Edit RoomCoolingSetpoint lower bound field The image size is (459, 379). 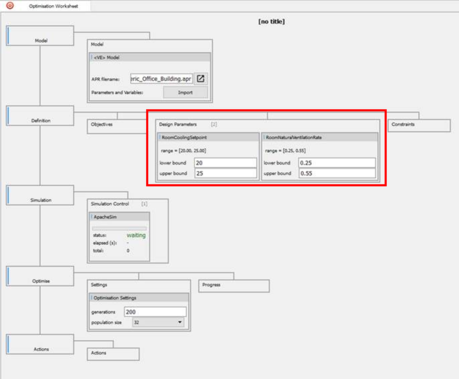[225, 163]
